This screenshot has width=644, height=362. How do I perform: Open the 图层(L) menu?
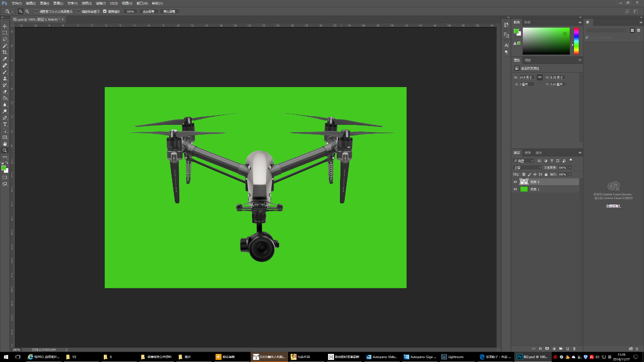pos(58,3)
